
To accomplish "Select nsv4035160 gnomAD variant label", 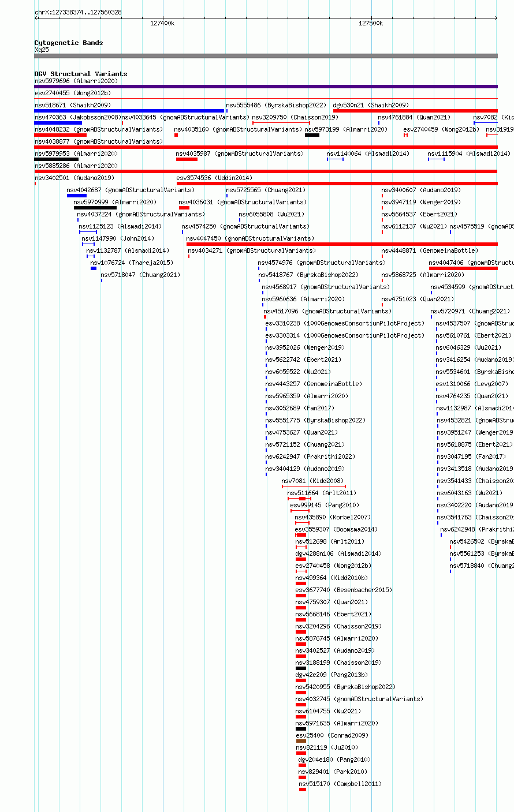I will (x=238, y=129).
